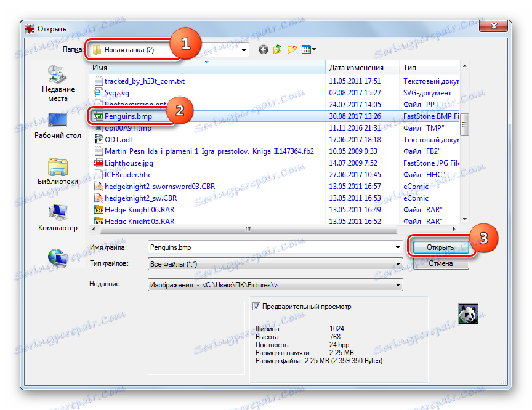Select file hedgeknight2_sw.CBR by name
The height and width of the screenshot is (410, 532).
[x=141, y=198]
